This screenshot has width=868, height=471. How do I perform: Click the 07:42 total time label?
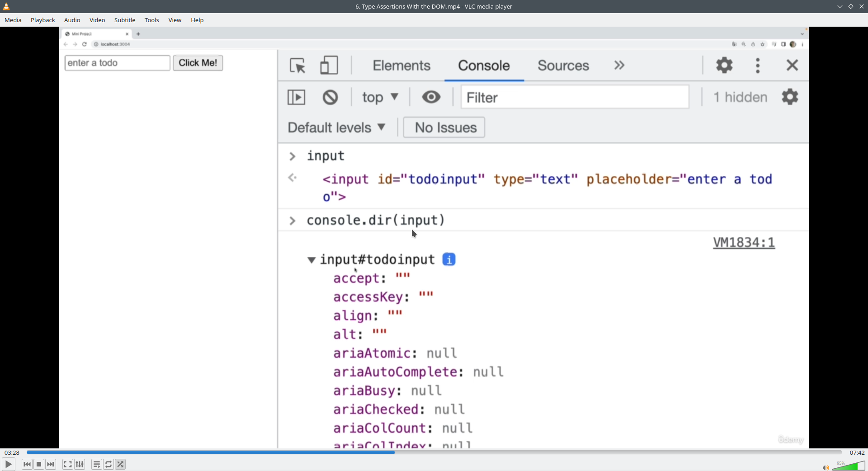click(x=857, y=452)
